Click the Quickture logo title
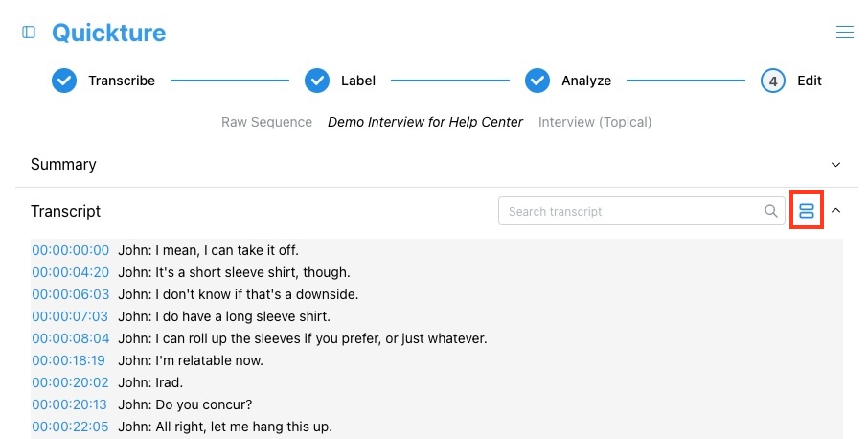This screenshot has width=868, height=439. 109,34
